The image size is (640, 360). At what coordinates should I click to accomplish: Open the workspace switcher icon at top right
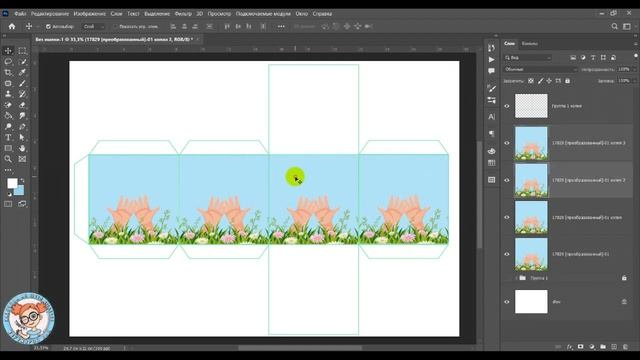(x=627, y=26)
